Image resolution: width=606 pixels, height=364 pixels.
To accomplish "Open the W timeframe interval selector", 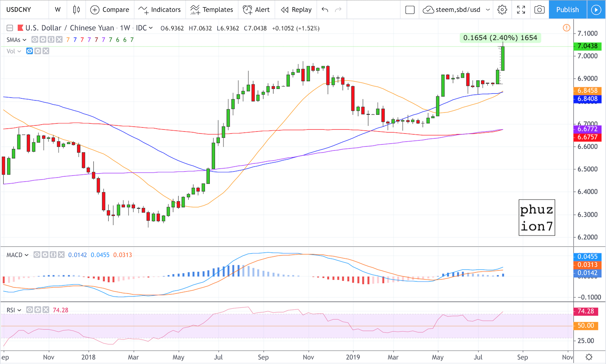I will tap(58, 10).
